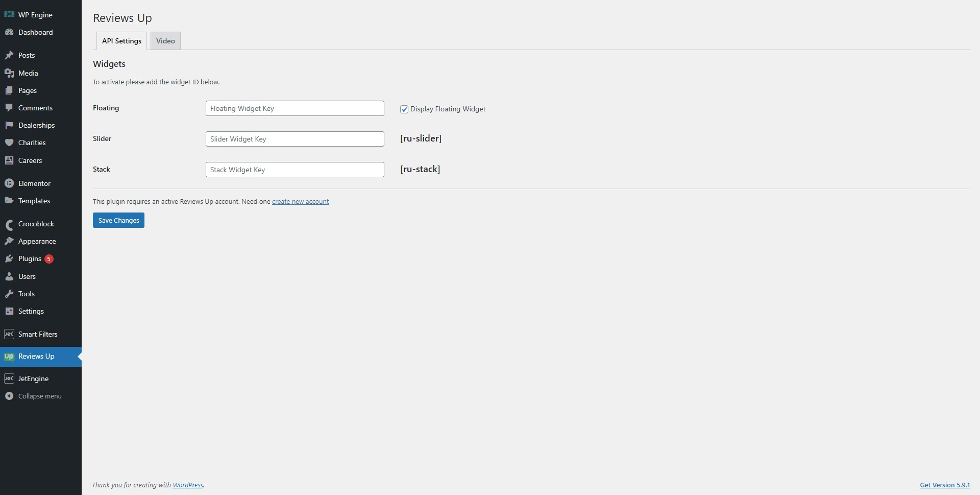Click the JetEngine Jet icon

pyautogui.click(x=9, y=379)
